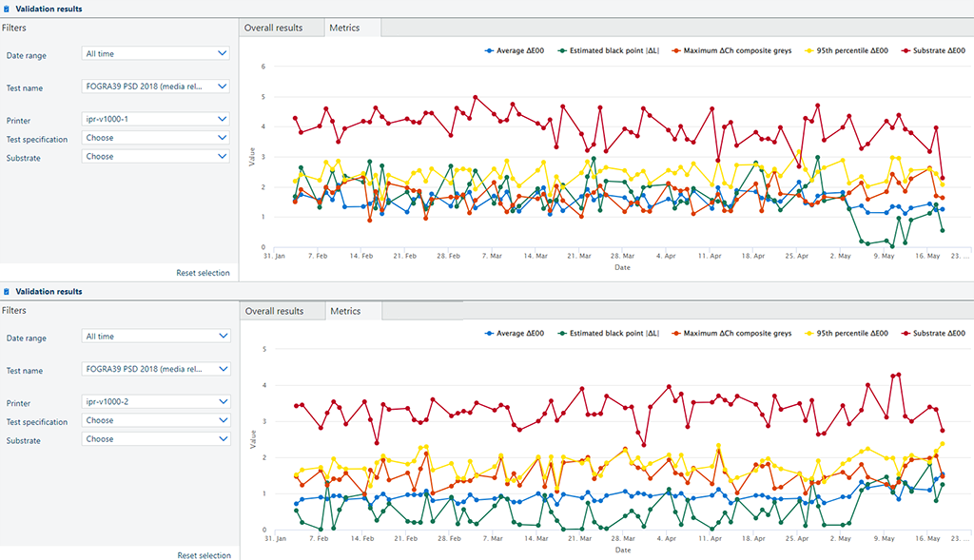Hide Estimated black point series in the upper chart legend

(x=606, y=49)
